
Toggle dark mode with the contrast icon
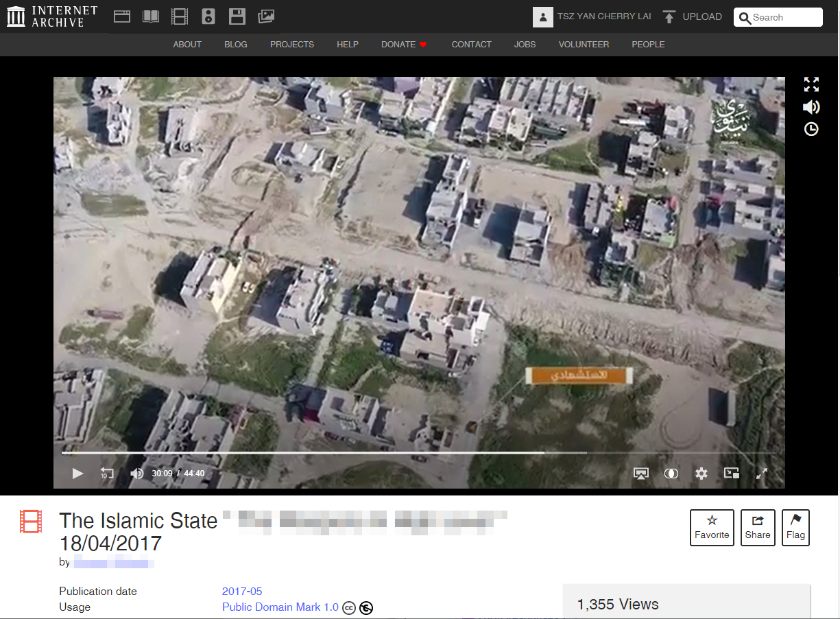(x=671, y=473)
